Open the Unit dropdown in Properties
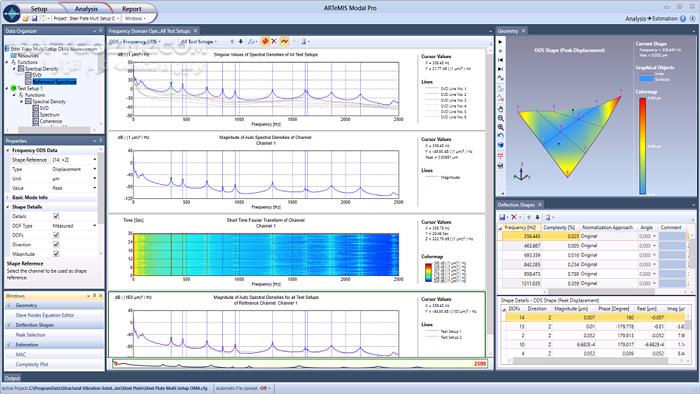Viewport: 700px width, 394px height. point(95,178)
